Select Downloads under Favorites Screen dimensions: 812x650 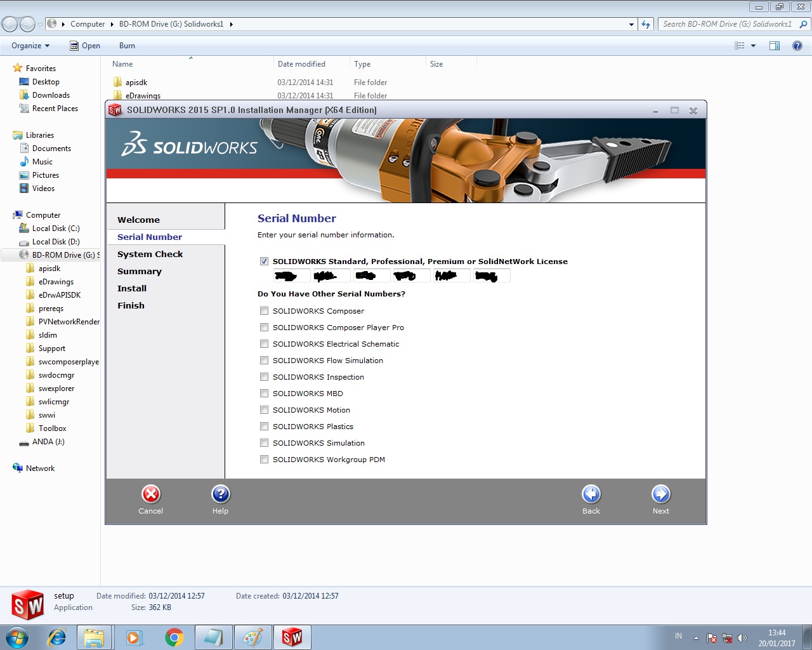(x=51, y=95)
